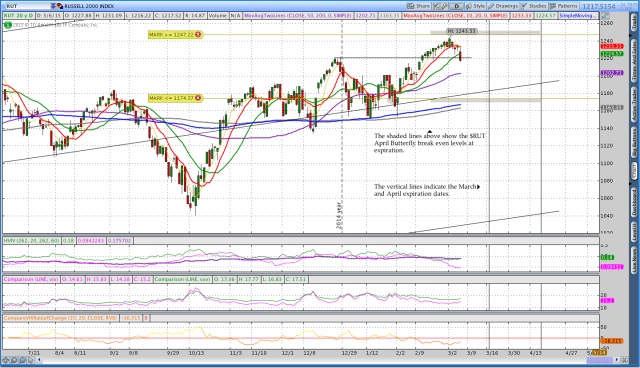
Task: Open the symbol selector dropdown arrow
Action: click(53, 6)
